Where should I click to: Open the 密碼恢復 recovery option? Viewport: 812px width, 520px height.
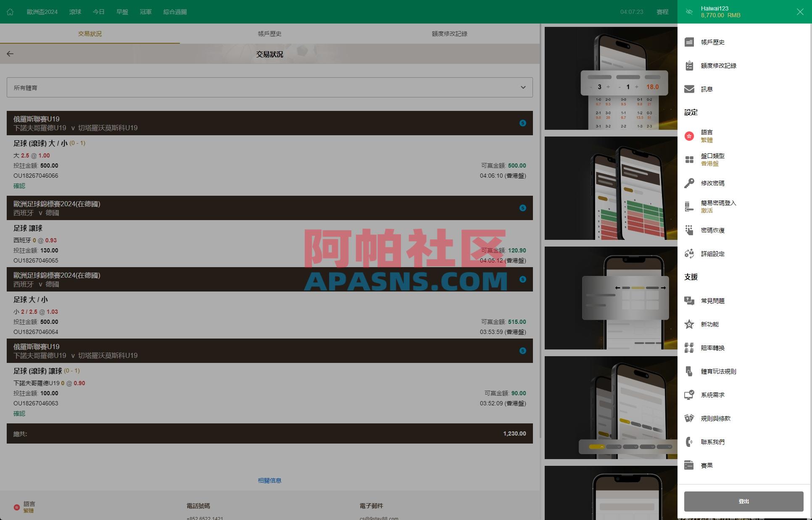[712, 230]
